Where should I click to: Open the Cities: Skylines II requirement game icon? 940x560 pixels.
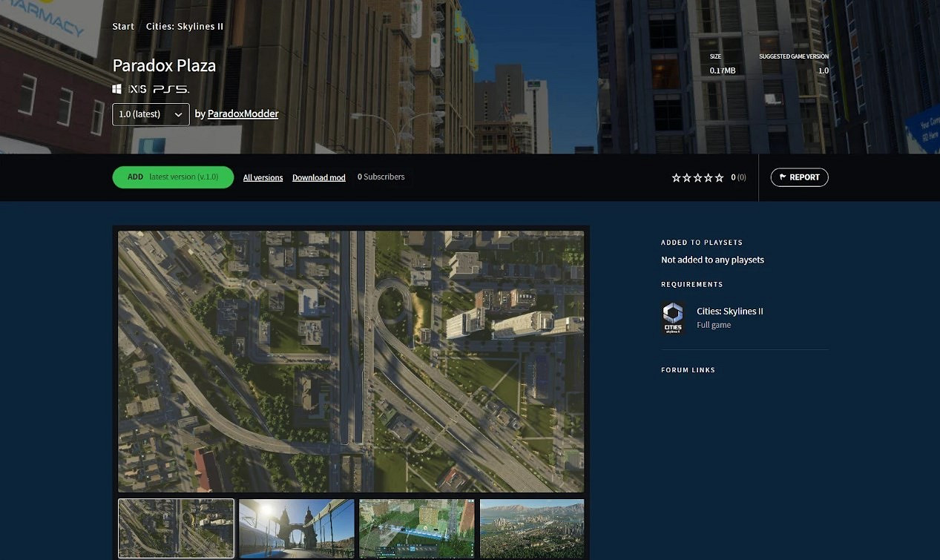click(x=673, y=317)
